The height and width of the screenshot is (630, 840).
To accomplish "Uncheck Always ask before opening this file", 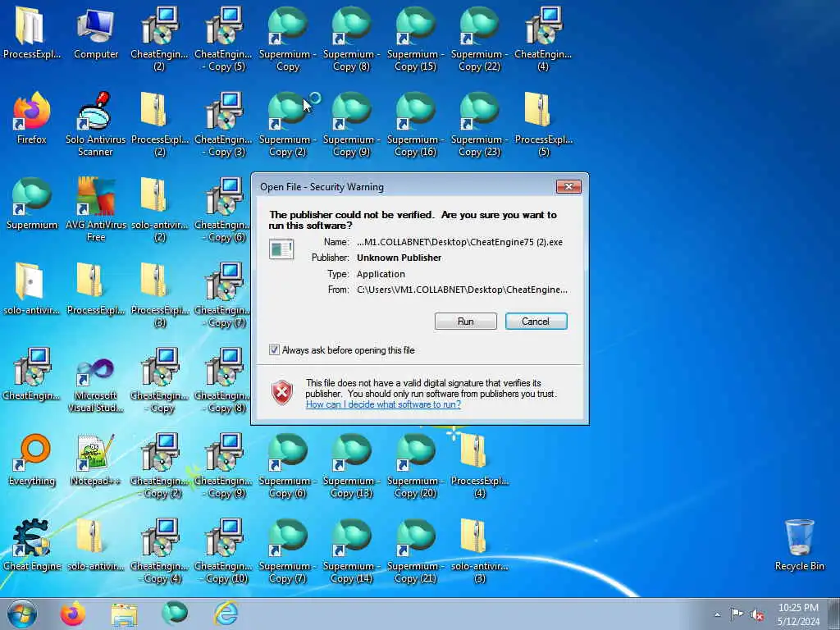I will point(274,350).
